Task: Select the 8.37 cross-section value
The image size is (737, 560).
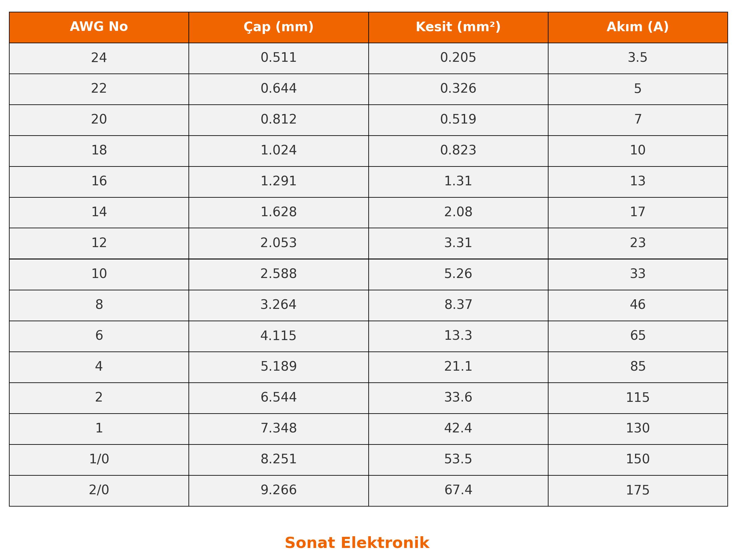Action: (458, 305)
